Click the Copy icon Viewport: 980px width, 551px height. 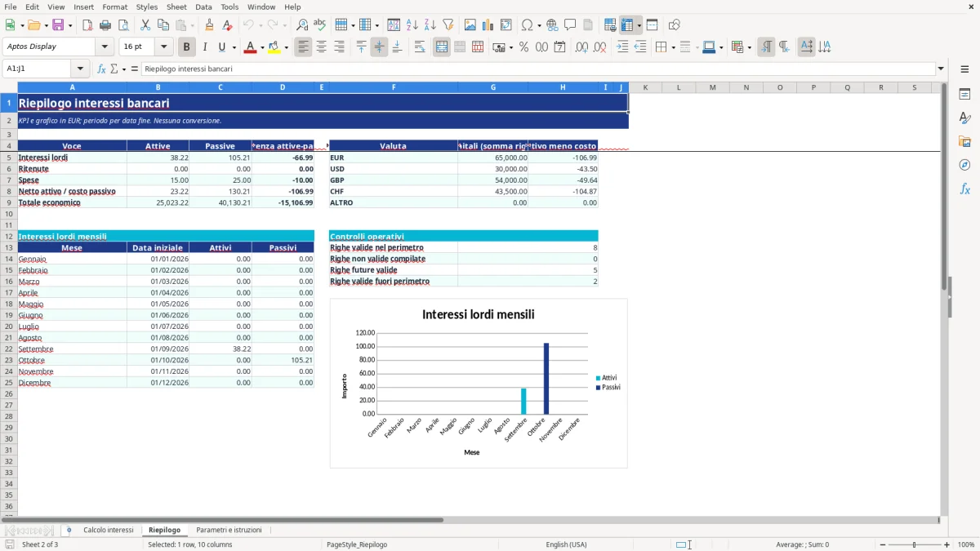[163, 25]
